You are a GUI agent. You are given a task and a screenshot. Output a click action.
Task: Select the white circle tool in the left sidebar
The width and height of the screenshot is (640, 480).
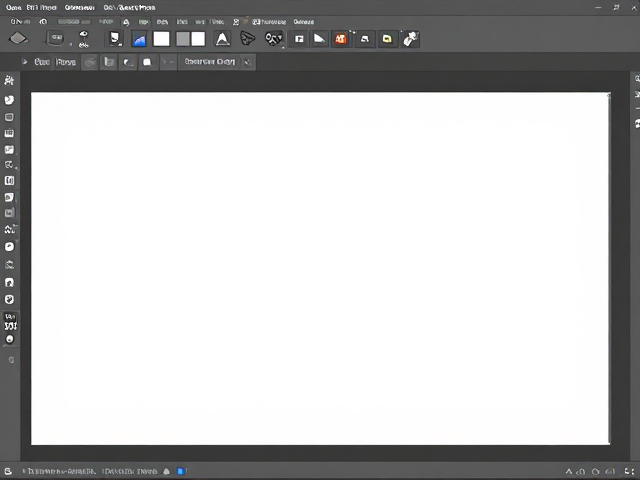click(x=9, y=247)
